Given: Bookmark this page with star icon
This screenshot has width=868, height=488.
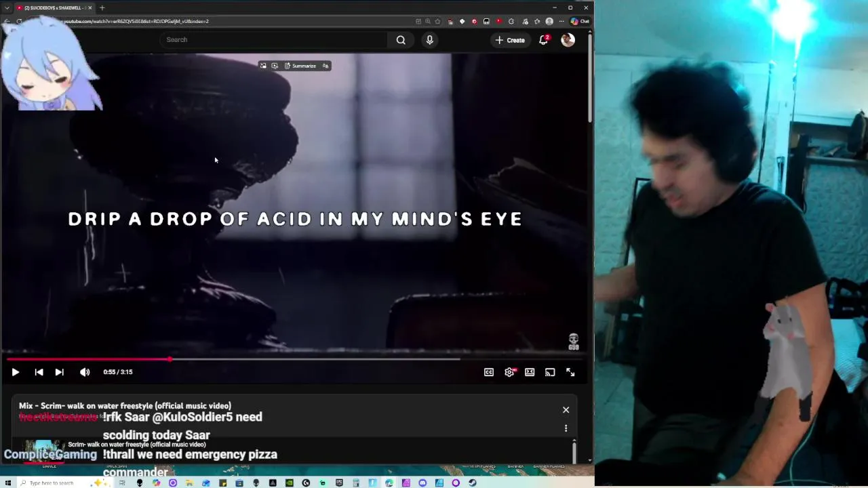Looking at the screenshot, I should pyautogui.click(x=438, y=21).
